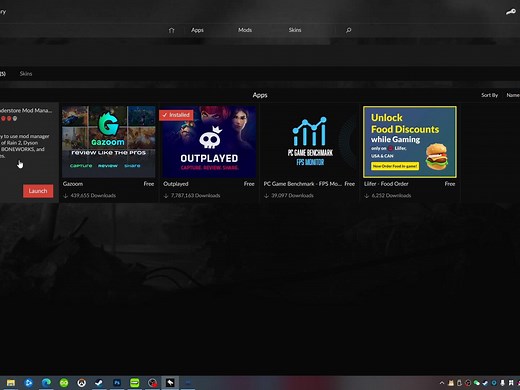Click the Liifer - Food Order name
The image size is (520, 390).
click(x=386, y=184)
